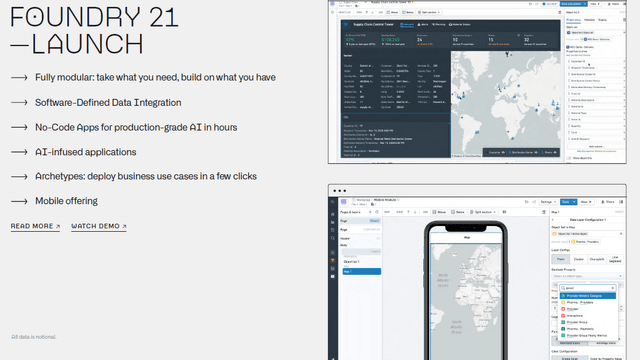
Task: Click the purple app logo in the mobile module window
Action: pyautogui.click(x=344, y=202)
